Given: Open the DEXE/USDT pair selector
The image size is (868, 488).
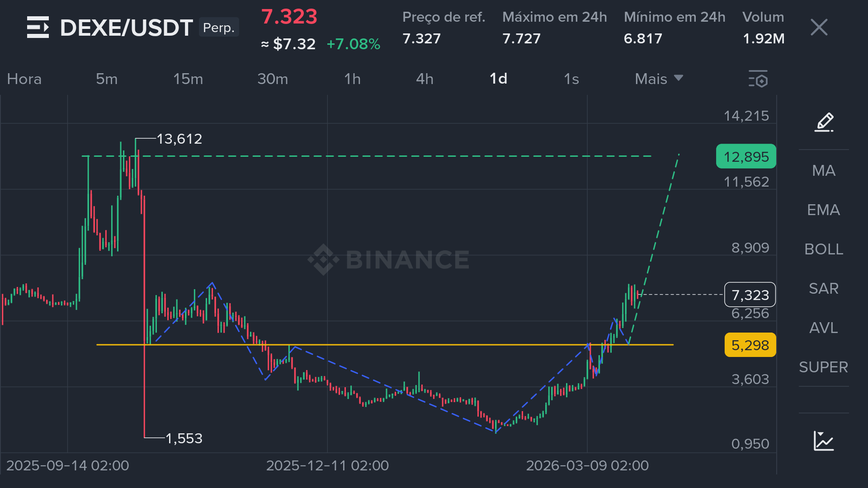Looking at the screenshot, I should [127, 28].
